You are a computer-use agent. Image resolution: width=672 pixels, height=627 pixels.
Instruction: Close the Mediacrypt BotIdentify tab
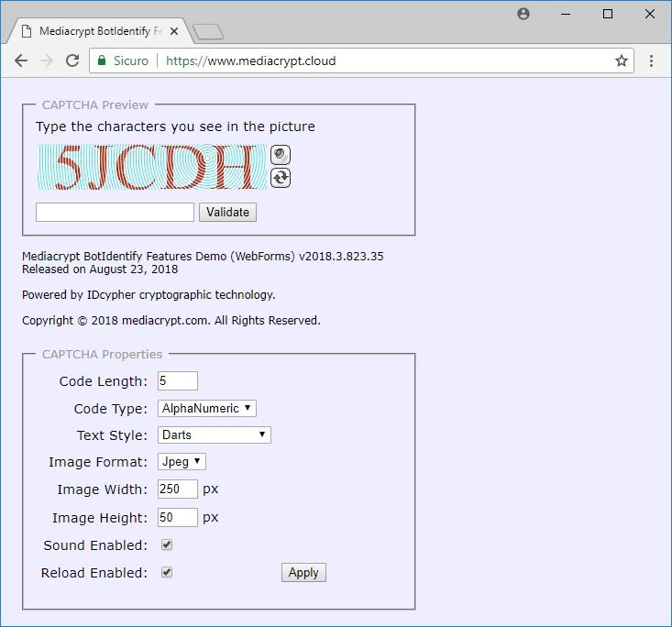174,31
